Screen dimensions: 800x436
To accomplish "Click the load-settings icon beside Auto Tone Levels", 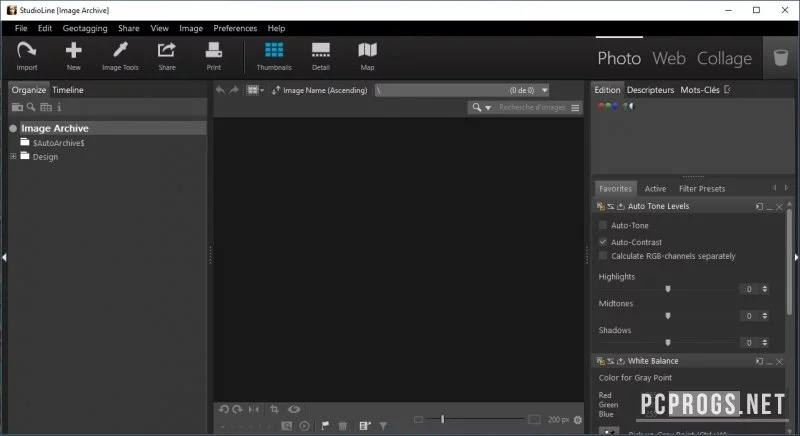I will point(621,207).
